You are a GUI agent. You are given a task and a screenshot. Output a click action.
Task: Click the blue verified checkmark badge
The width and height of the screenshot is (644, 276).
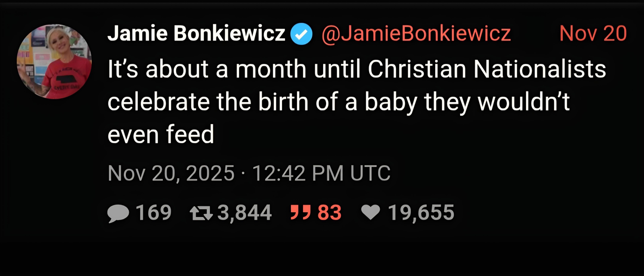301,34
